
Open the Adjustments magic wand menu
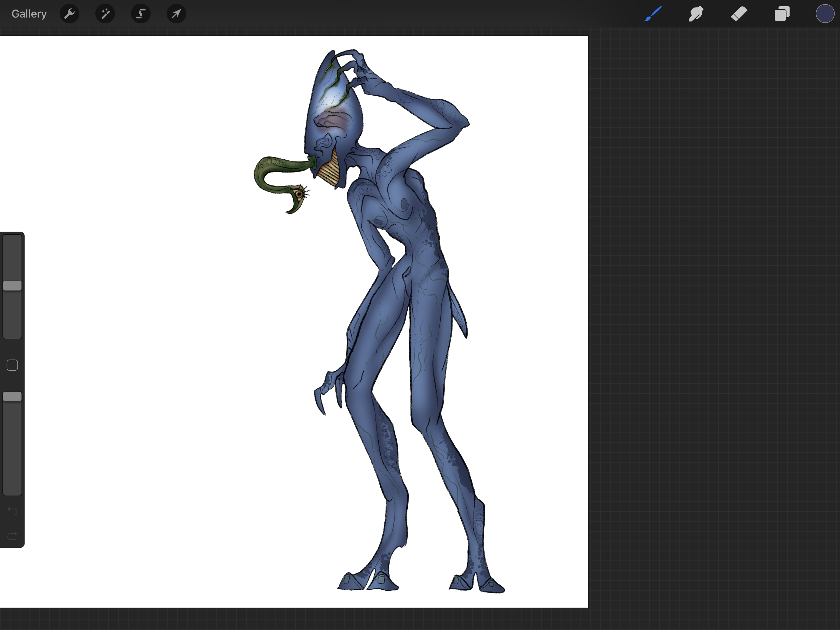pyautogui.click(x=105, y=14)
